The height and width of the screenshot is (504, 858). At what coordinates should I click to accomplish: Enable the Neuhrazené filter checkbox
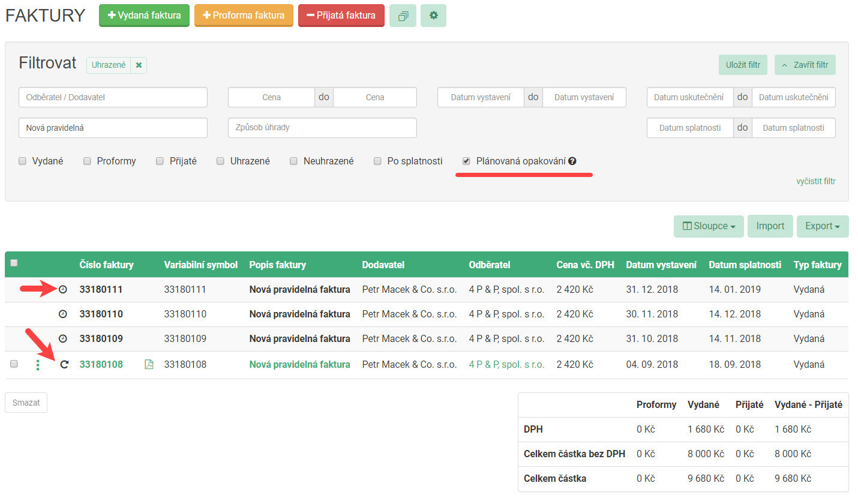[x=293, y=161]
